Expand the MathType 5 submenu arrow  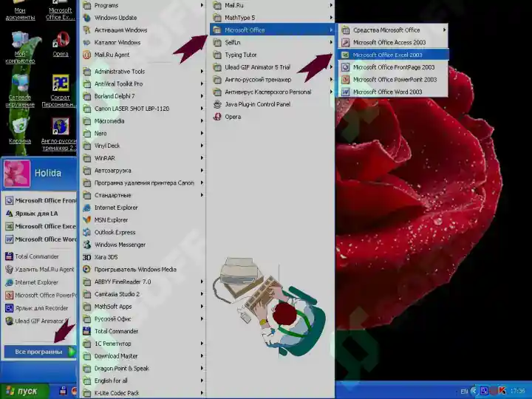(x=331, y=18)
